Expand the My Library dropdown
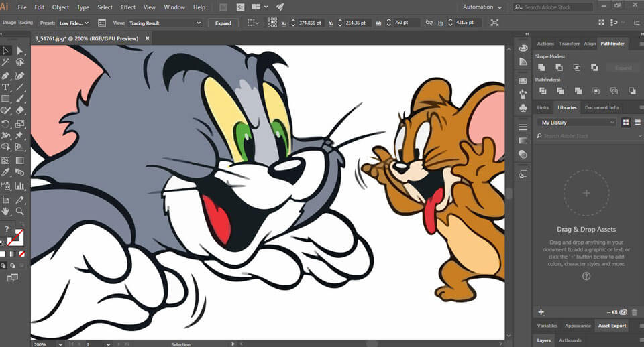 click(577, 123)
